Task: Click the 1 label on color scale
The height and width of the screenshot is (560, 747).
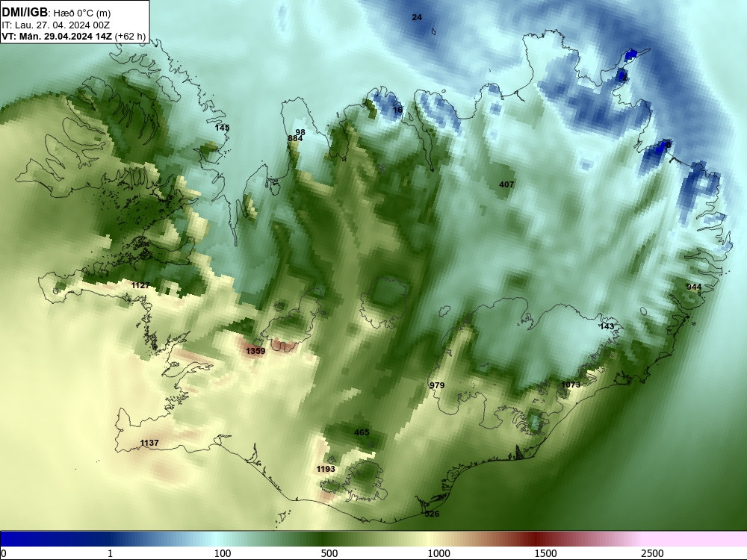Action: 110,553
